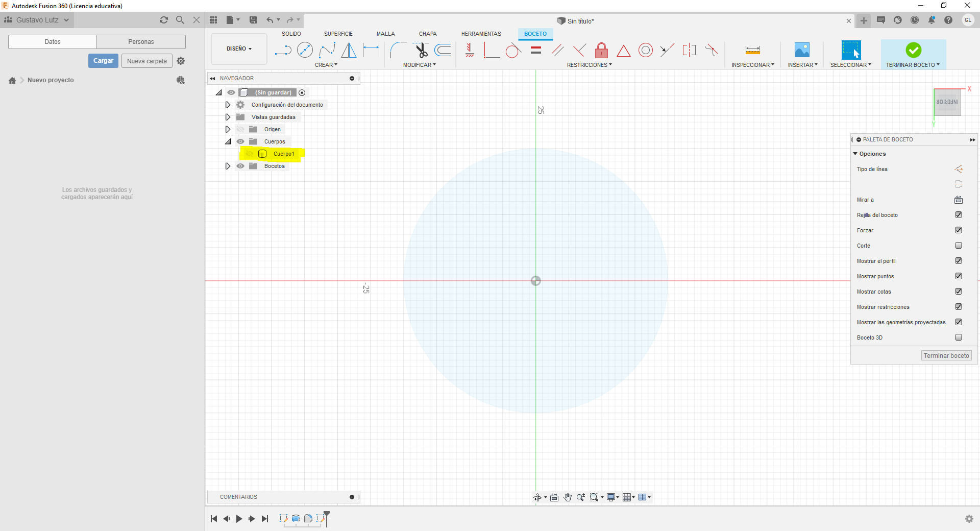980x531 pixels.
Task: Apply the Equal constraint
Action: (535, 50)
